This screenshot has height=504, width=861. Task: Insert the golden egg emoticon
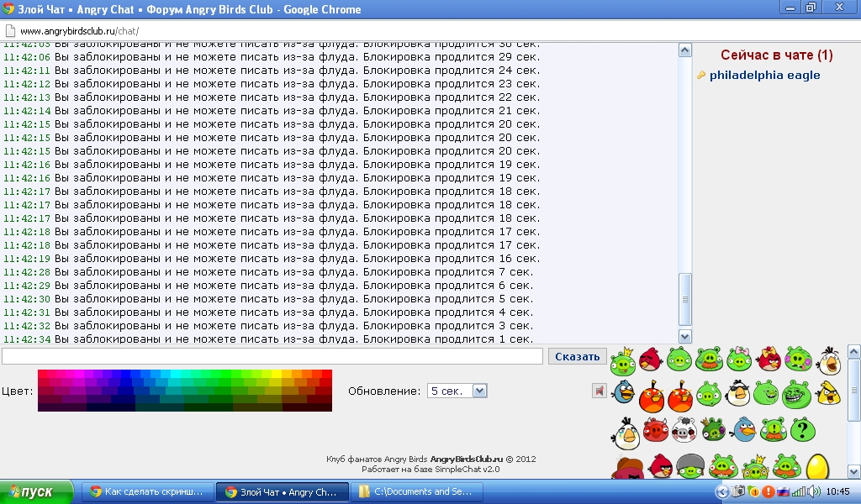tap(817, 467)
